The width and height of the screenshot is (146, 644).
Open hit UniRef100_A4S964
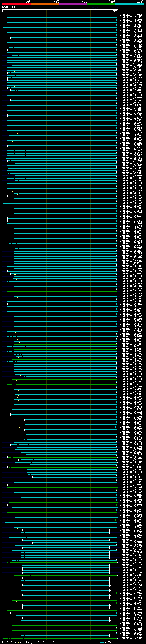click(131, 294)
